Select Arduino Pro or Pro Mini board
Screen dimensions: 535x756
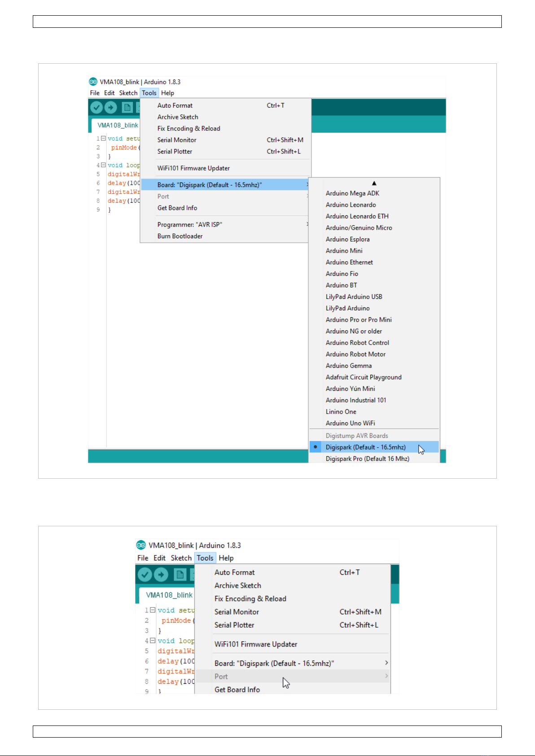(x=374, y=320)
